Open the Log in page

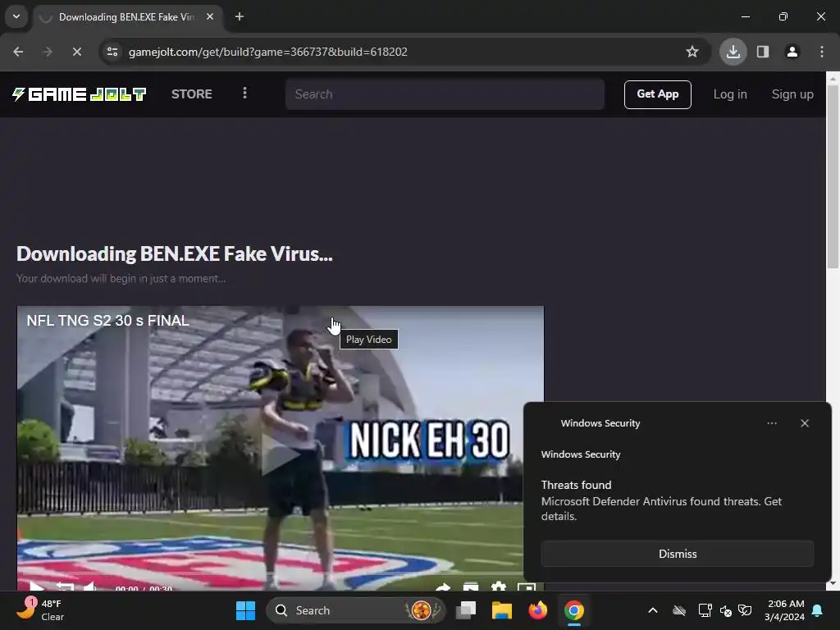click(730, 94)
